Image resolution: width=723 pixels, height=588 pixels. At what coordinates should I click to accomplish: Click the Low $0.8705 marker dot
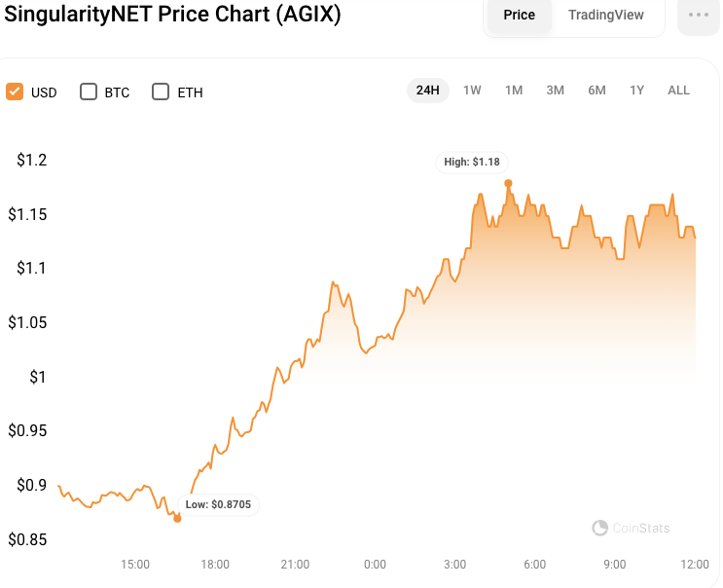coord(177,519)
